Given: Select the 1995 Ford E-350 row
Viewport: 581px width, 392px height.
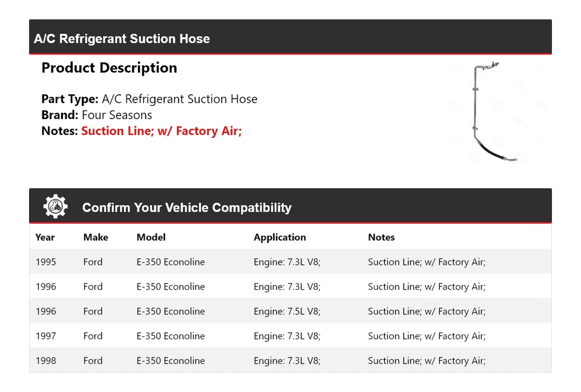Looking at the screenshot, I should tap(290, 262).
